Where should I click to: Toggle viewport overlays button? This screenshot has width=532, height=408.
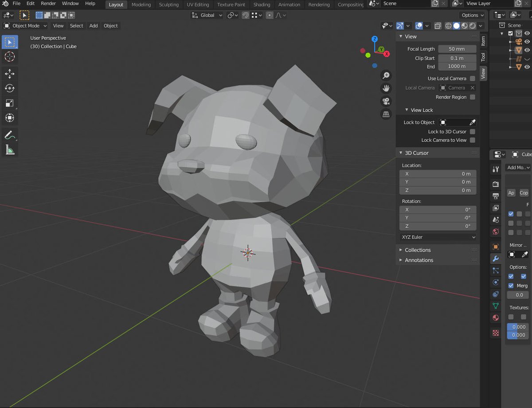[x=419, y=26]
